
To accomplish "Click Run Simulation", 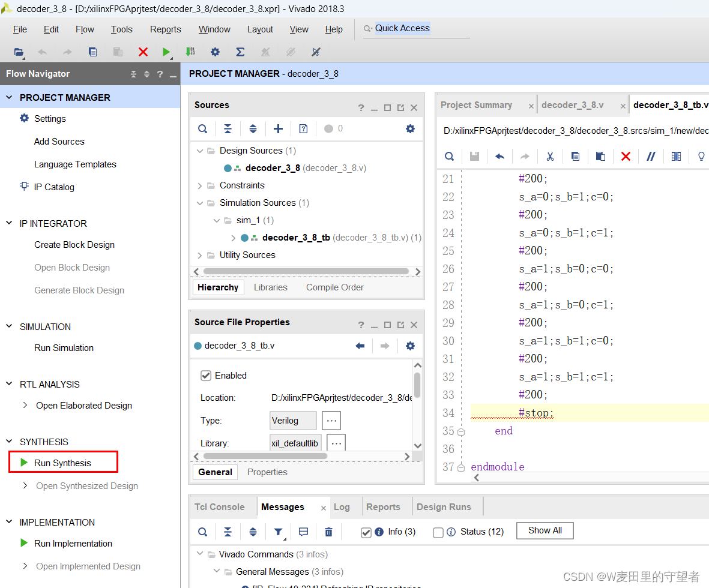I will coord(64,348).
